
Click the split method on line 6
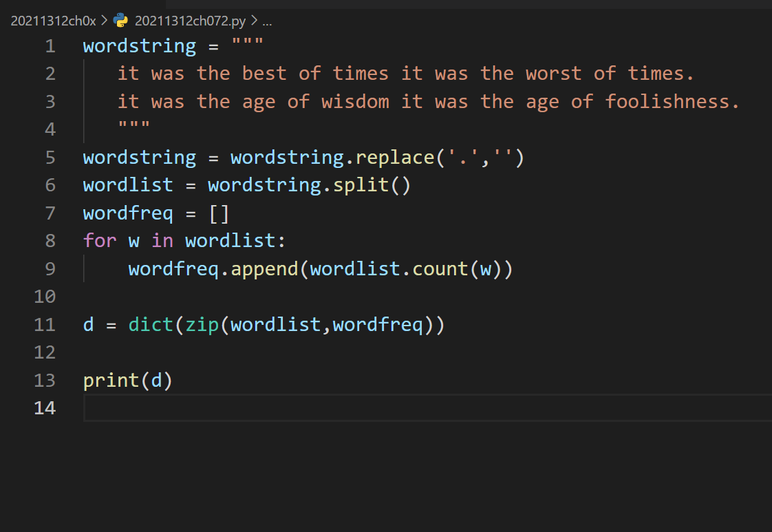361,185
